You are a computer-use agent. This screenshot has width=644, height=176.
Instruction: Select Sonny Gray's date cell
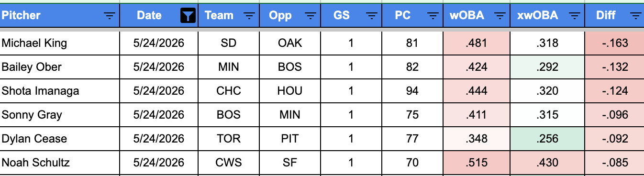159,115
